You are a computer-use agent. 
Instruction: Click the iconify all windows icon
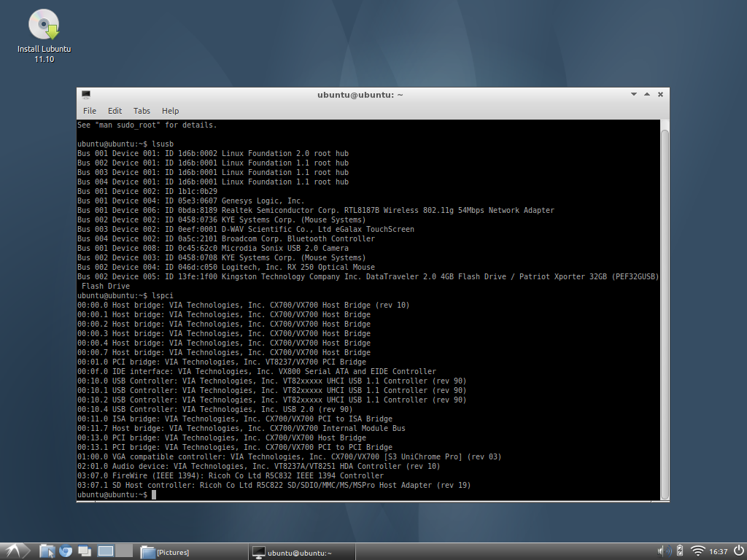pos(85,551)
